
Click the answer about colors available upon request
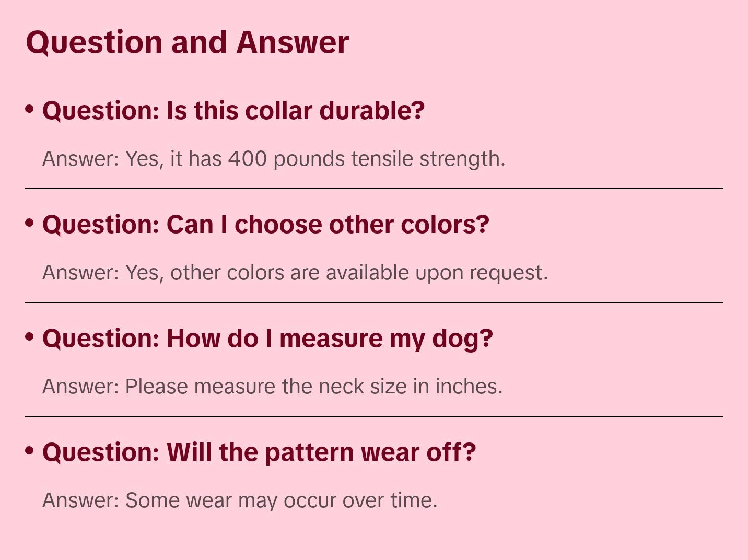[x=295, y=273]
